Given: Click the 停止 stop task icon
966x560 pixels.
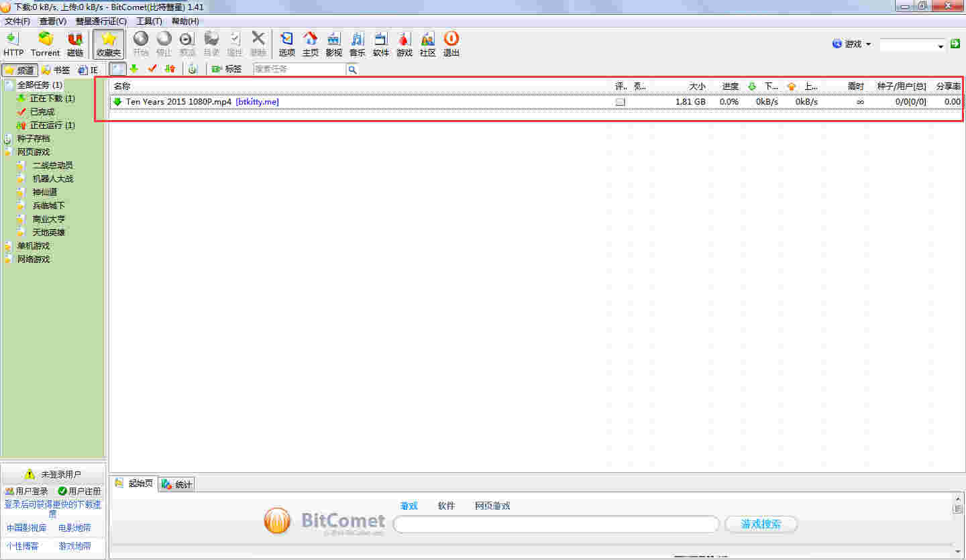Looking at the screenshot, I should (x=164, y=44).
